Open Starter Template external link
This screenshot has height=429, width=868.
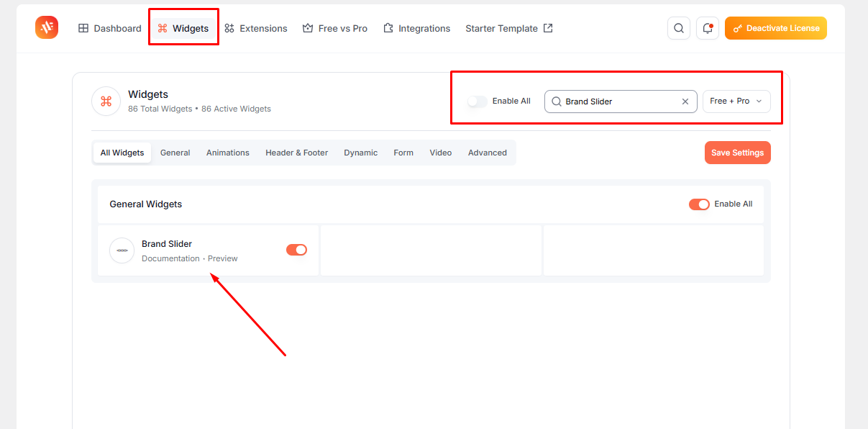coord(509,28)
